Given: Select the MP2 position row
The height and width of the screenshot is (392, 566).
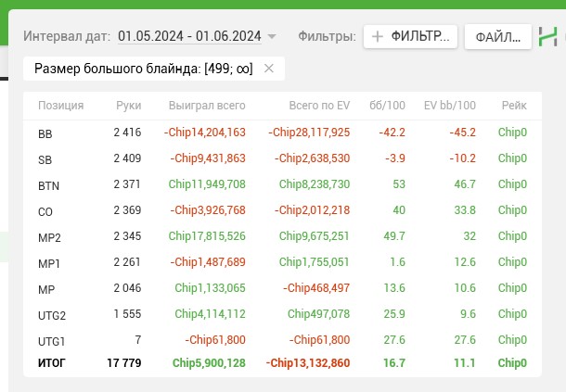Looking at the screenshot, I should click(x=282, y=236).
